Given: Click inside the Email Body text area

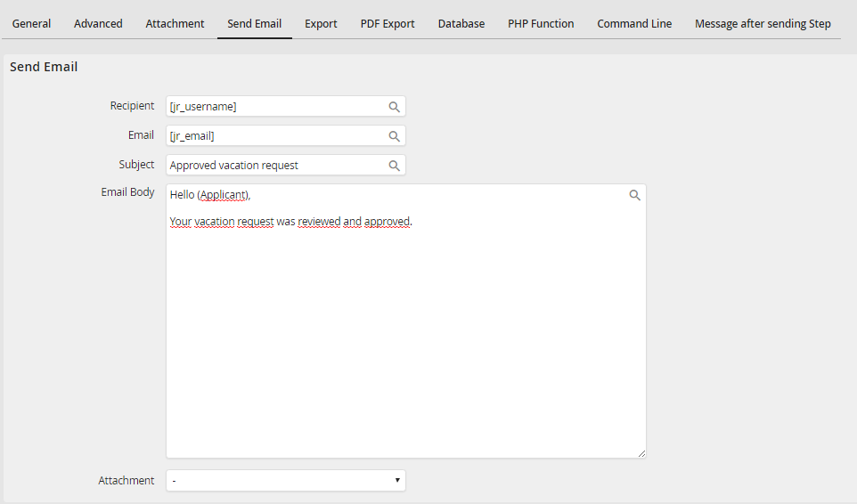Looking at the screenshot, I should (x=406, y=321).
